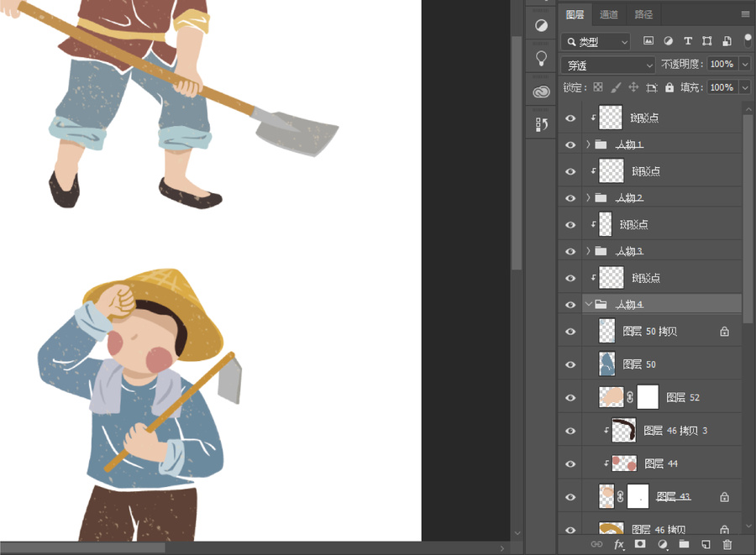The height and width of the screenshot is (555, 756).
Task: Click the Layers panel scroll-down arrow
Action: 748,526
